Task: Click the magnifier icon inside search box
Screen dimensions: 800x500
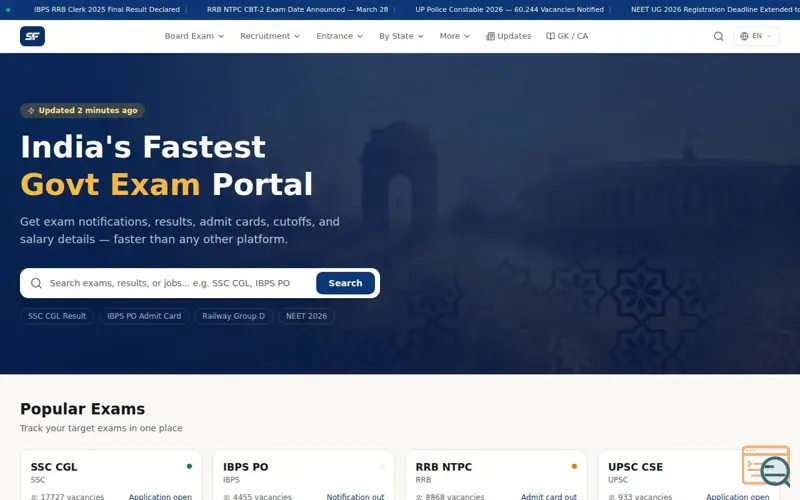Action: pyautogui.click(x=36, y=283)
